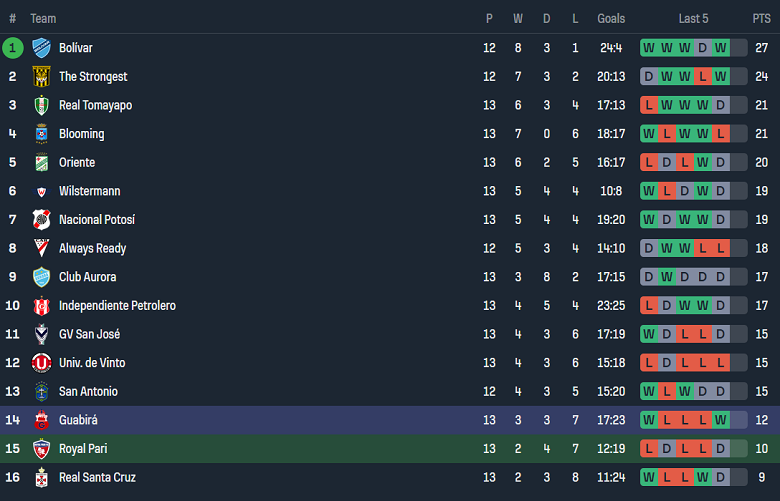Click the Oriente club crest icon
This screenshot has height=501, width=780.
coord(41,163)
